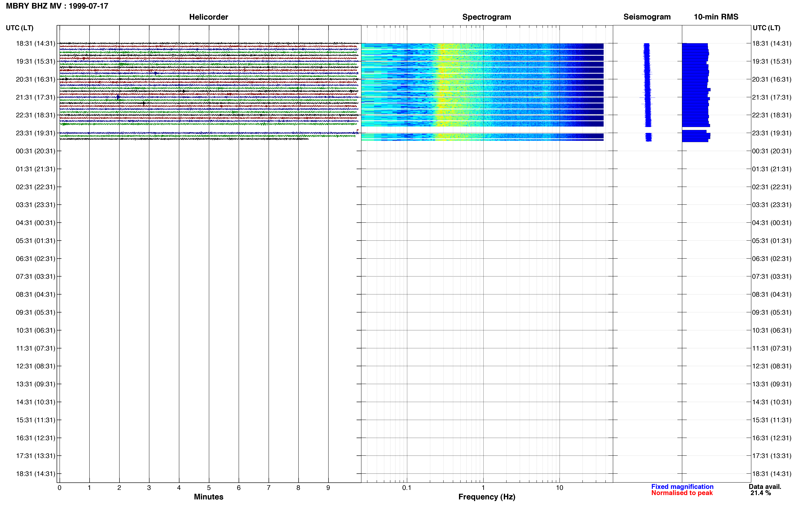Click the last short black helicorder trace
Image resolution: width=812 pixels, height=508 pixels.
(x=184, y=139)
